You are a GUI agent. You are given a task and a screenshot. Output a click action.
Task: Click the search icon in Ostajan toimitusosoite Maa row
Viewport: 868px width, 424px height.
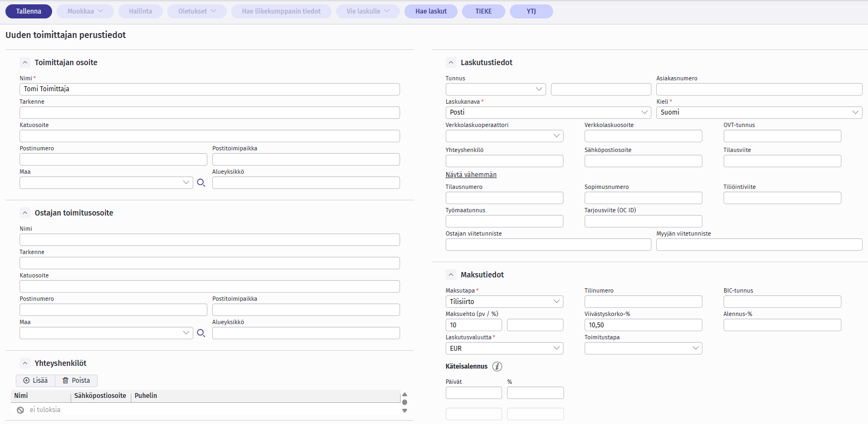201,333
